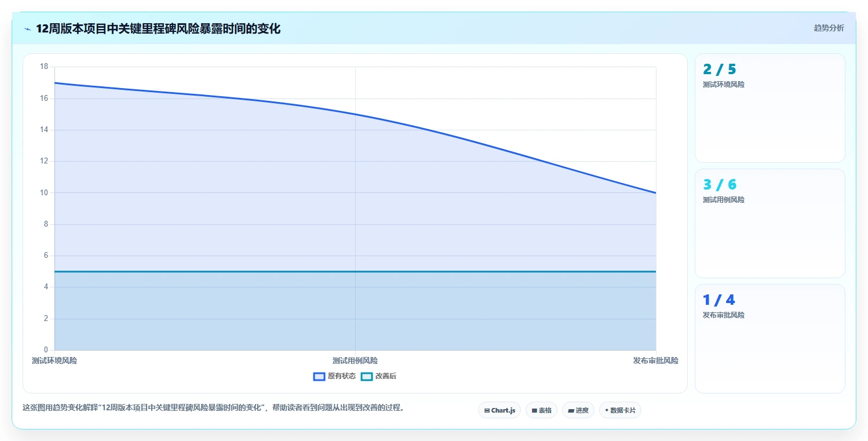Click the 18 y-axis tick label
This screenshot has height=441, width=868.
pos(44,67)
